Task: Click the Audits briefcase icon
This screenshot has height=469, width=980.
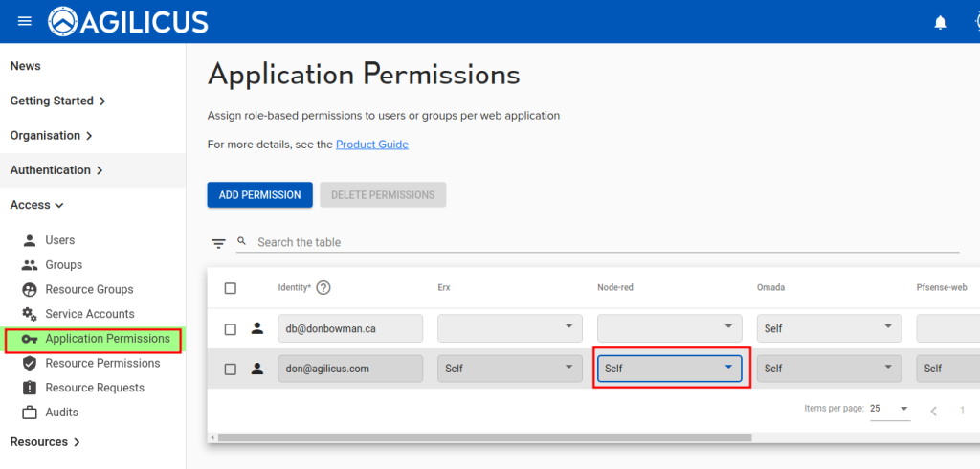Action: point(29,413)
